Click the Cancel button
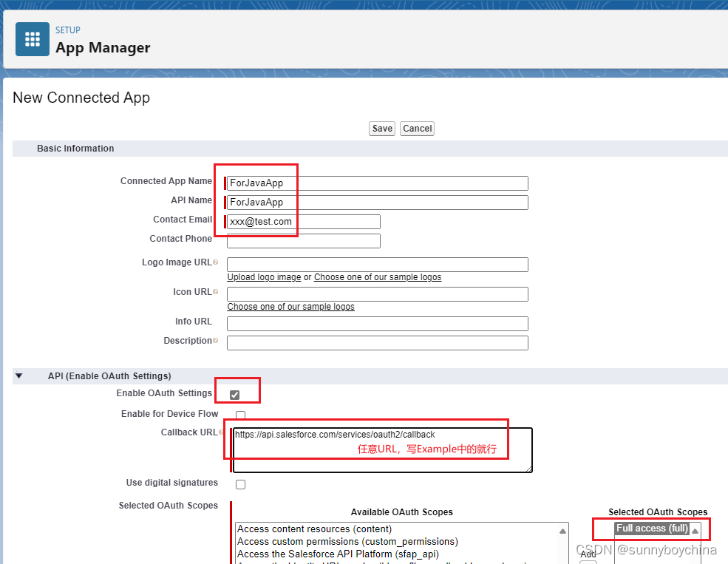Viewport: 728px width, 564px height. pyautogui.click(x=417, y=128)
